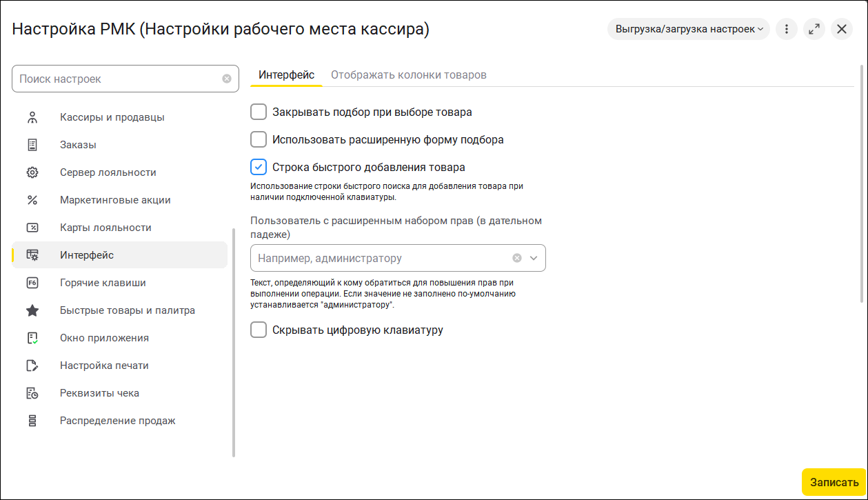
Task: Click the Маркетинговые акции percent icon
Action: pos(32,200)
